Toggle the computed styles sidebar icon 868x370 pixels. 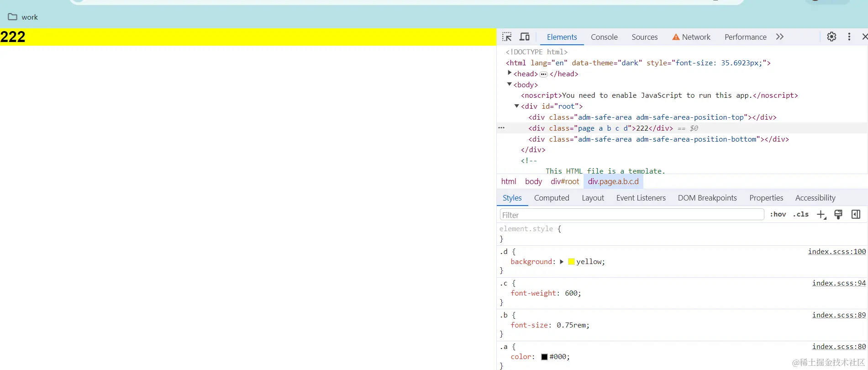[856, 215]
